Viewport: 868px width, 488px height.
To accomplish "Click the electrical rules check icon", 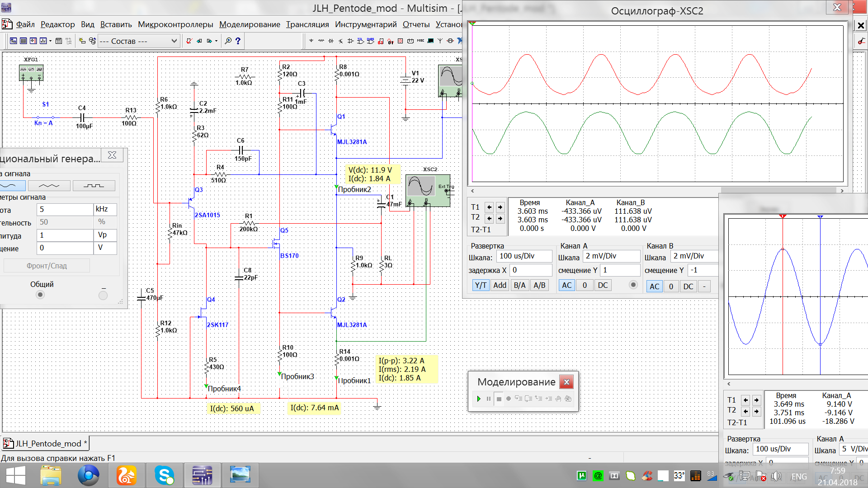I will (189, 41).
